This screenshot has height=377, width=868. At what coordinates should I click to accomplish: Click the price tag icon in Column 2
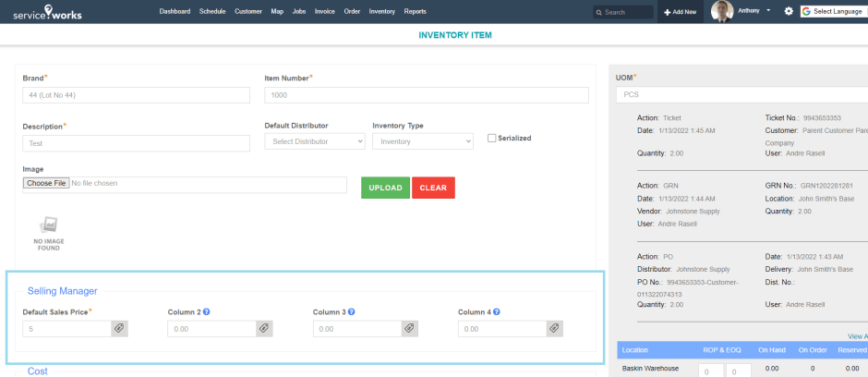pos(263,328)
